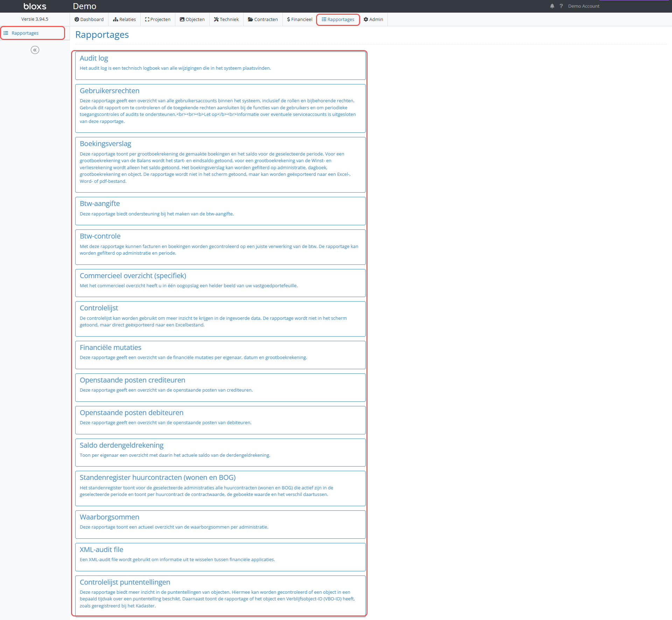Screen dimensions: 672x620
Task: Click the notification bell icon
Action: tap(552, 6)
